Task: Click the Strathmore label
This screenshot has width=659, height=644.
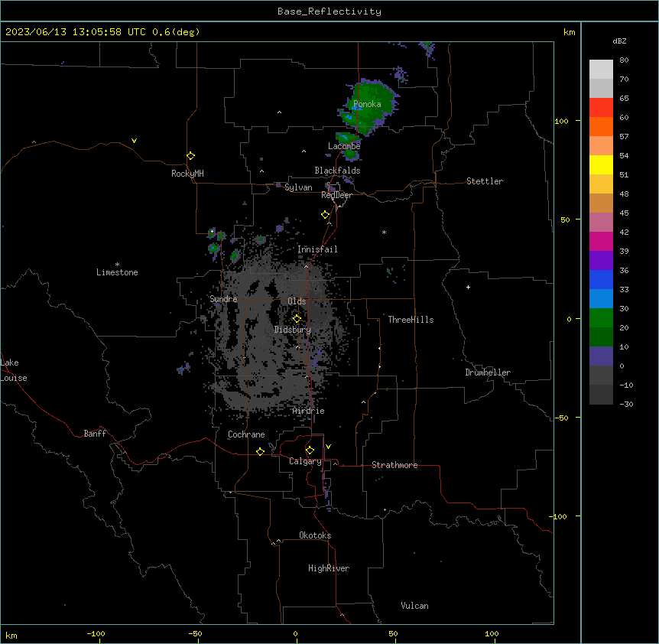Action: tap(394, 465)
